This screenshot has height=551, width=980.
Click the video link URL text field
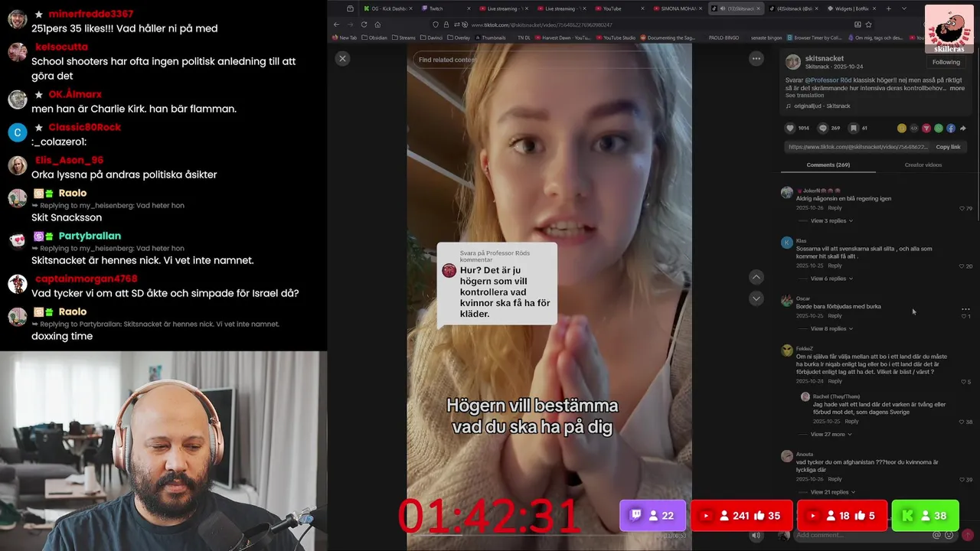coord(857,147)
